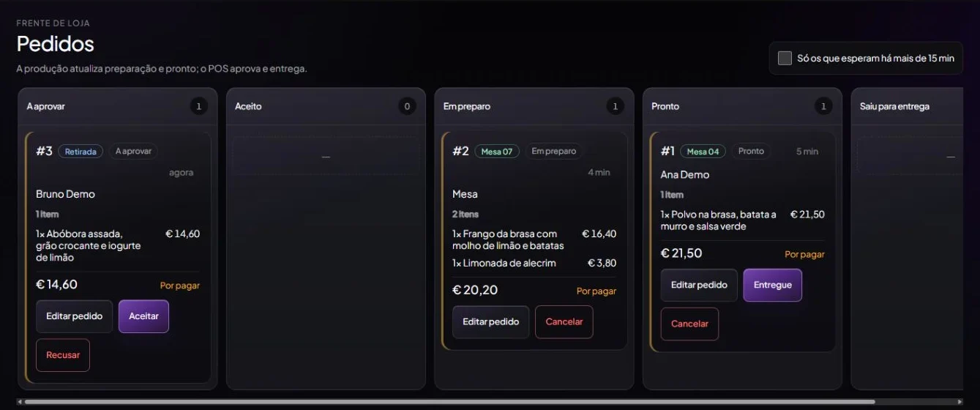Click the A aprovar column count badge
This screenshot has width=980, height=410.
pos(198,106)
